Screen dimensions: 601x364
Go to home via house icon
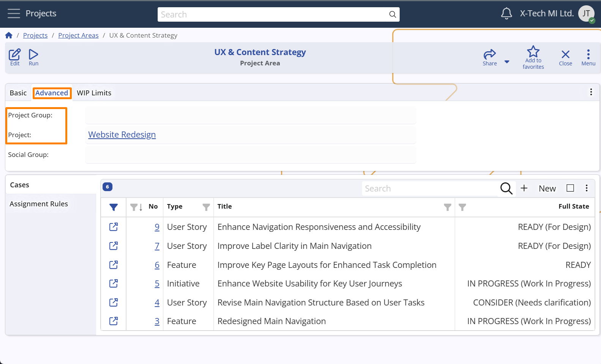[x=9, y=35]
